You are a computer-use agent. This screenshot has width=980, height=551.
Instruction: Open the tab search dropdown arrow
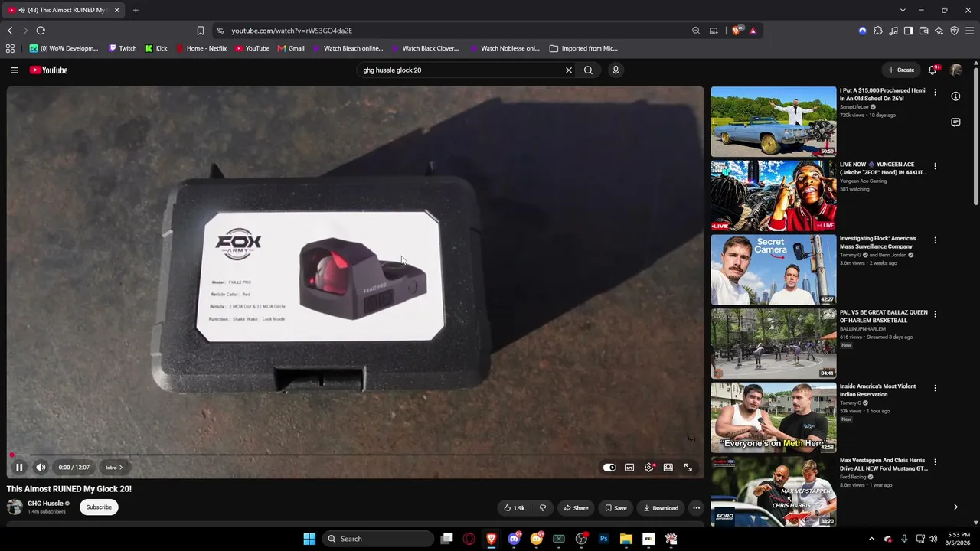click(903, 10)
